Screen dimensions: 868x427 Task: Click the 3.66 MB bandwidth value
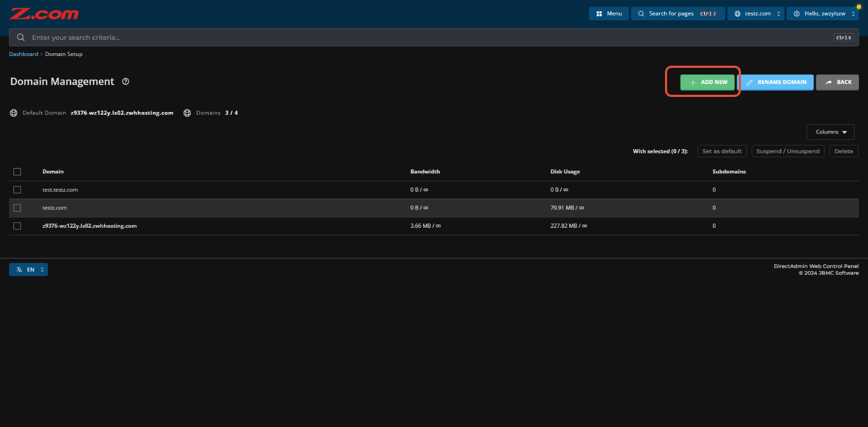[425, 226]
